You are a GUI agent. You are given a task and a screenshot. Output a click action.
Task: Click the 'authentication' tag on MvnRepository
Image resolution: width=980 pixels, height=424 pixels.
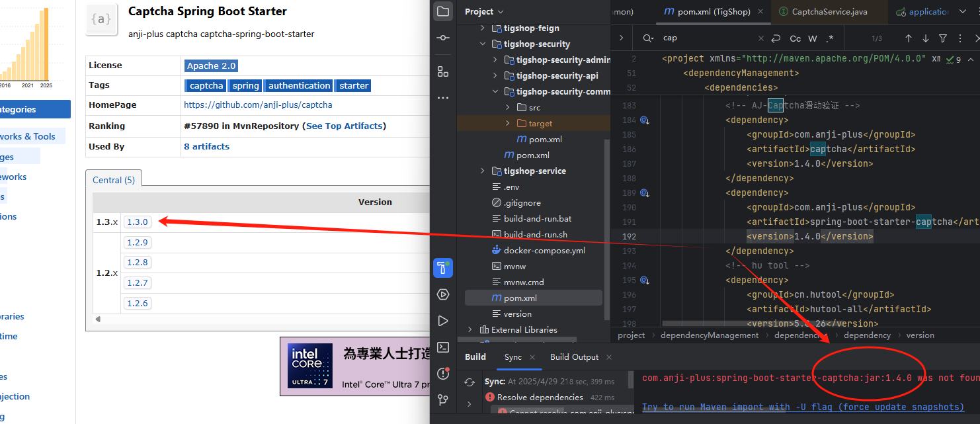(299, 85)
